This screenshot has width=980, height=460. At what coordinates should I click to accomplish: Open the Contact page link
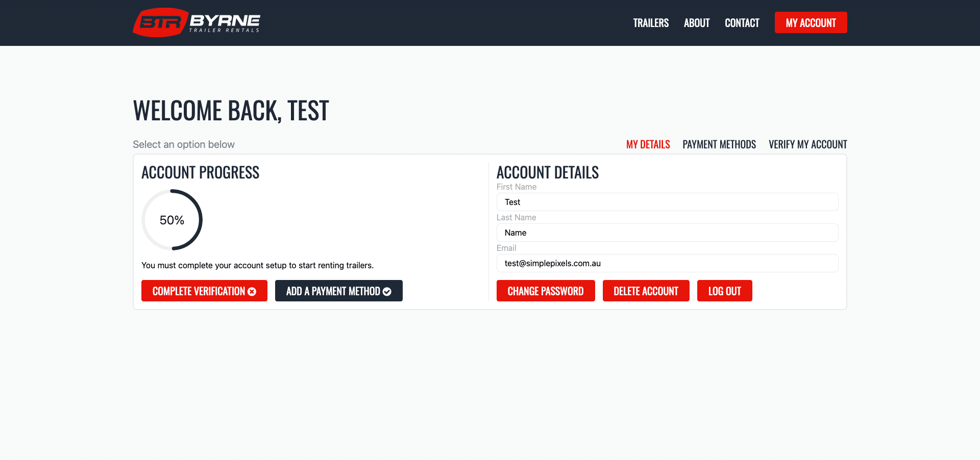pyautogui.click(x=742, y=23)
